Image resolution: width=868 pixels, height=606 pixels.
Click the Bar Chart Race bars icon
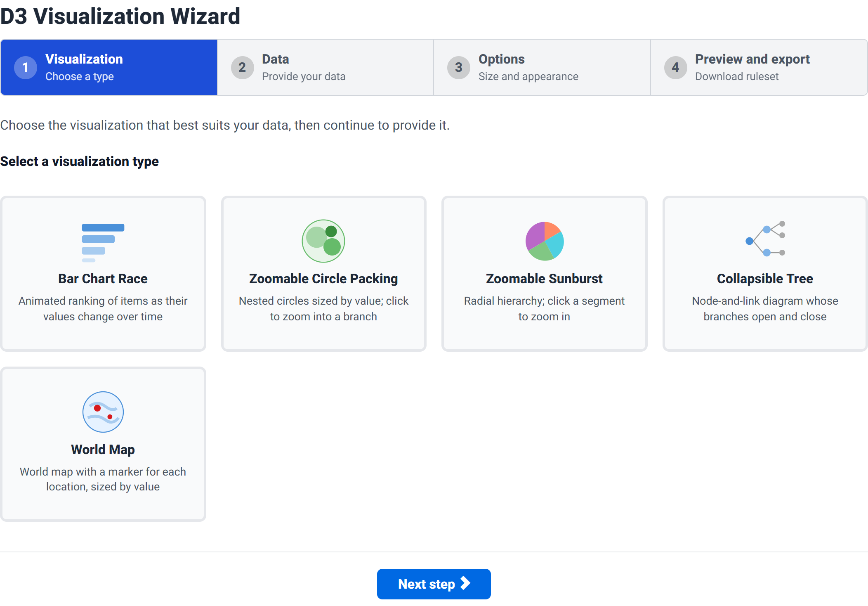[x=103, y=243]
